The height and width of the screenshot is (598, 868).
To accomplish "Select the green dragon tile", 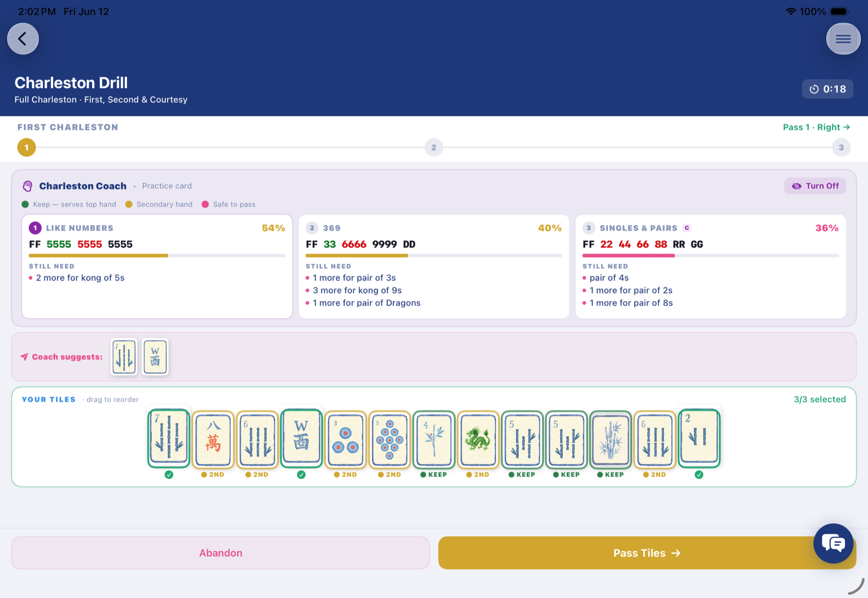I will 478,440.
